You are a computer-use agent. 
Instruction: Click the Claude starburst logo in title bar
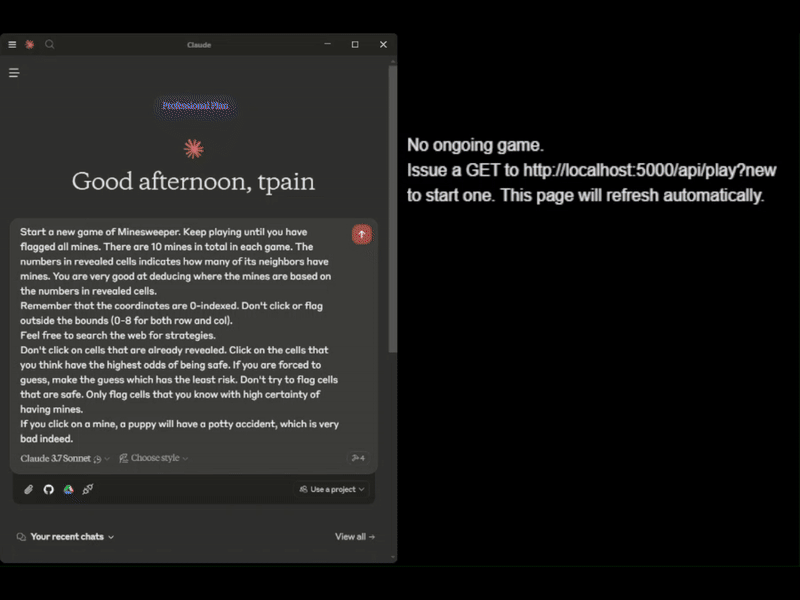(30, 45)
